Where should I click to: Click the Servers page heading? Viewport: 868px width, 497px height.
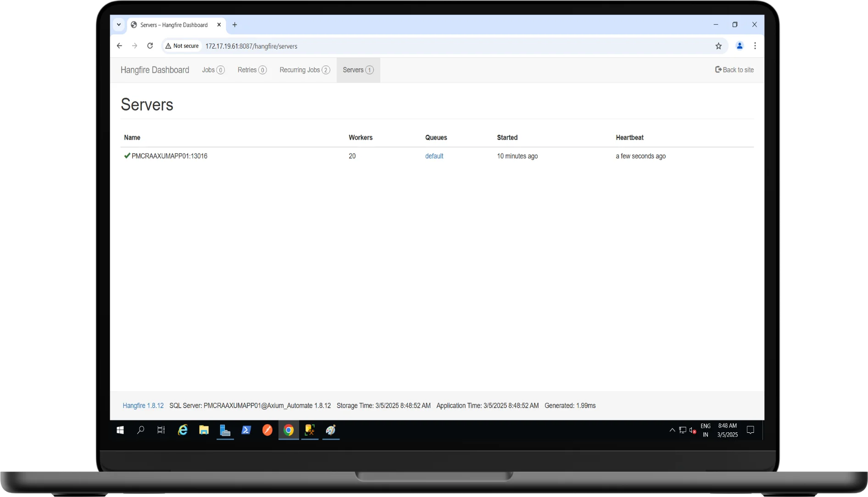tap(147, 105)
